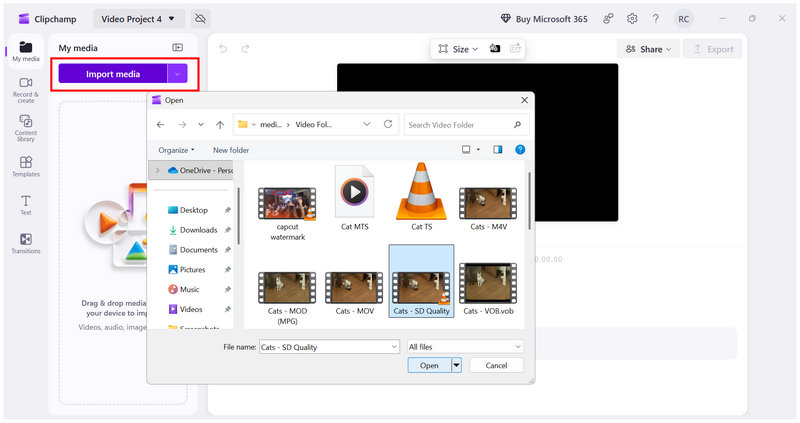This screenshot has height=423, width=800.
Task: Open the File name combo dropdown
Action: (x=394, y=347)
